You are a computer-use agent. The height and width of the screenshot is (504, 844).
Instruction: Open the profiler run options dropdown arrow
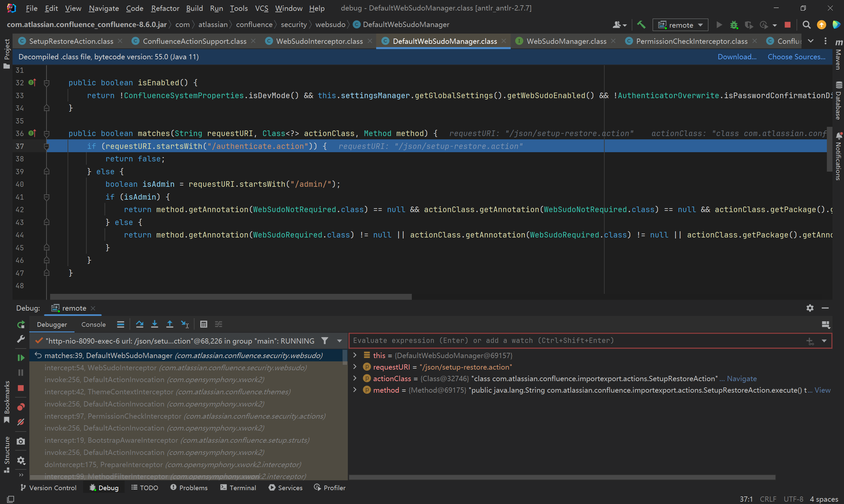(774, 25)
